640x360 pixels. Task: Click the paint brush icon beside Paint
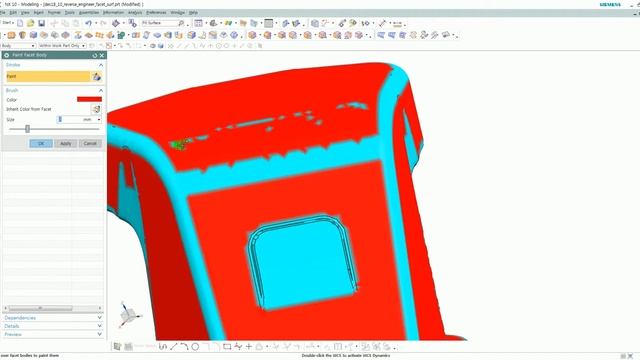(x=96, y=76)
